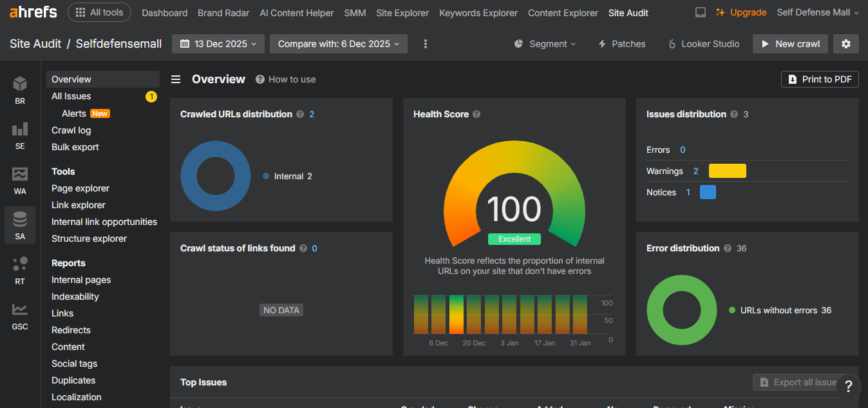
Task: Open Structure explorer
Action: point(89,238)
